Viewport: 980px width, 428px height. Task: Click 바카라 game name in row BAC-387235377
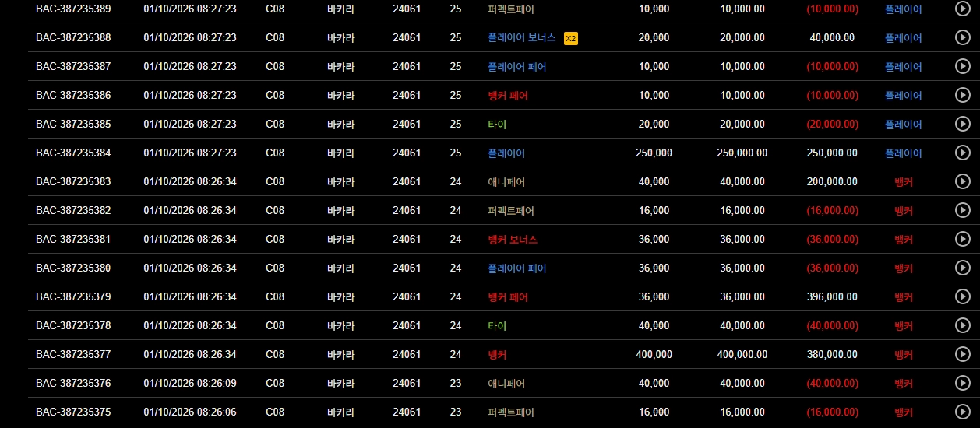click(x=340, y=355)
